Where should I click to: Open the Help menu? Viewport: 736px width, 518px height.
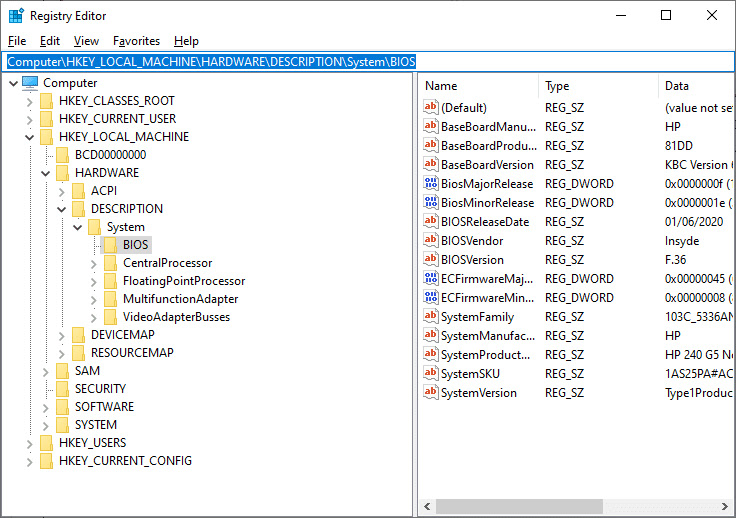186,41
